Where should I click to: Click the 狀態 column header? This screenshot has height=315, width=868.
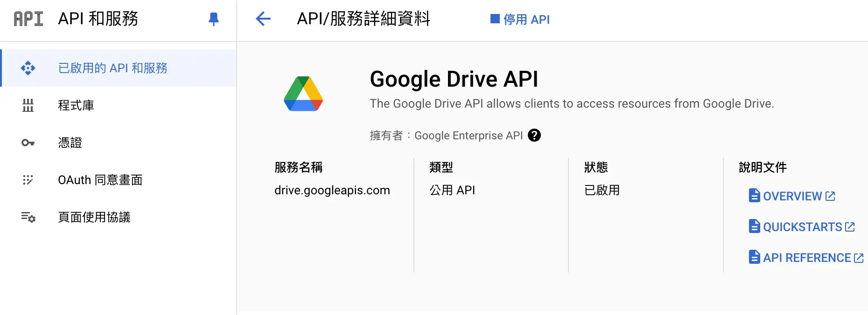click(x=596, y=167)
